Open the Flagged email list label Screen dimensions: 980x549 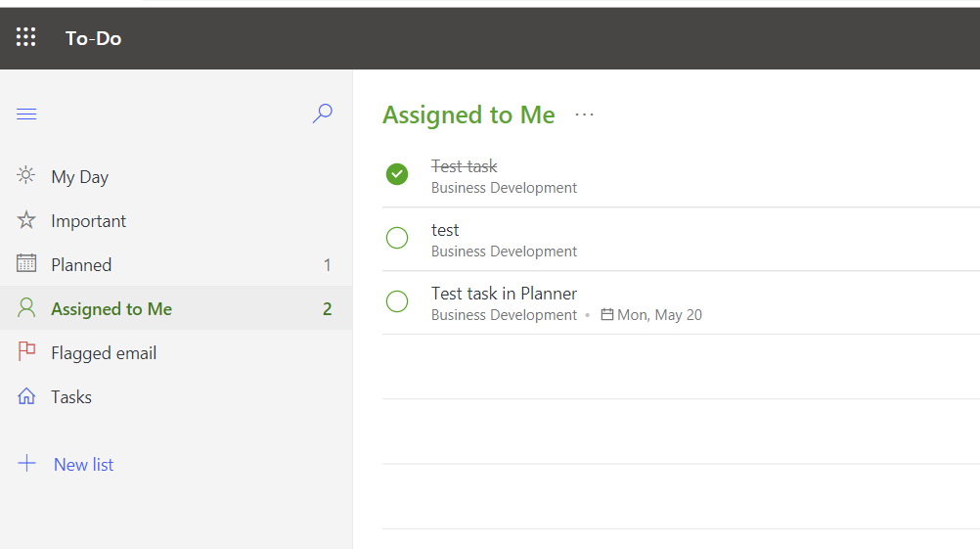pyautogui.click(x=104, y=353)
